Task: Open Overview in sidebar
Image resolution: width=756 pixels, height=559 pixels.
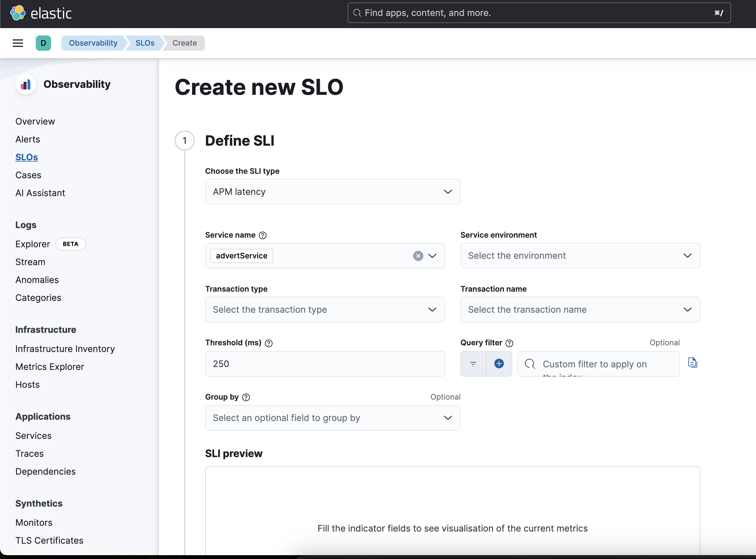Action: 35,121
